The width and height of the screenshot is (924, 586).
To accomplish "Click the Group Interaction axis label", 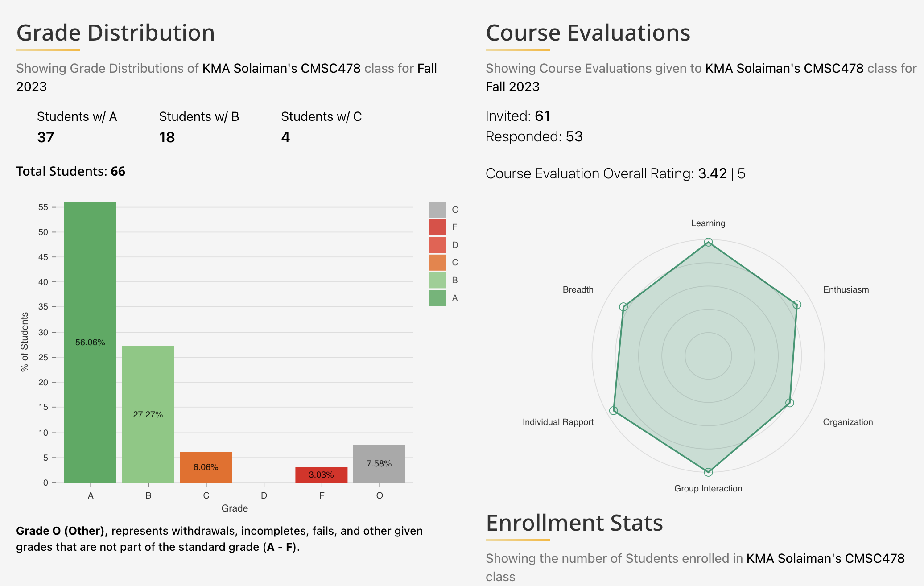I will coord(708,488).
